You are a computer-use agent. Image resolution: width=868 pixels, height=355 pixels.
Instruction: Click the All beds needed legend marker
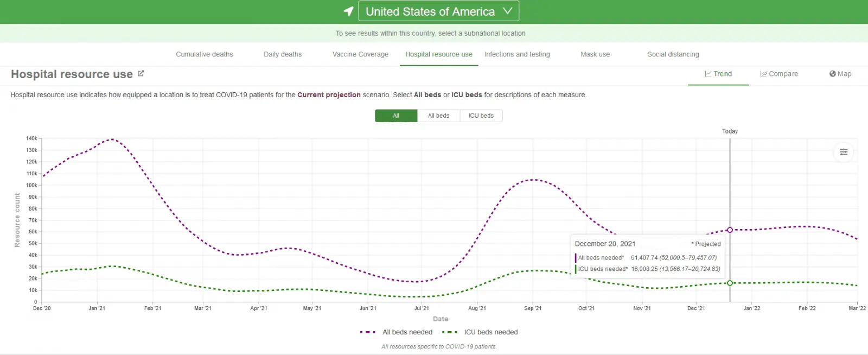(368, 332)
